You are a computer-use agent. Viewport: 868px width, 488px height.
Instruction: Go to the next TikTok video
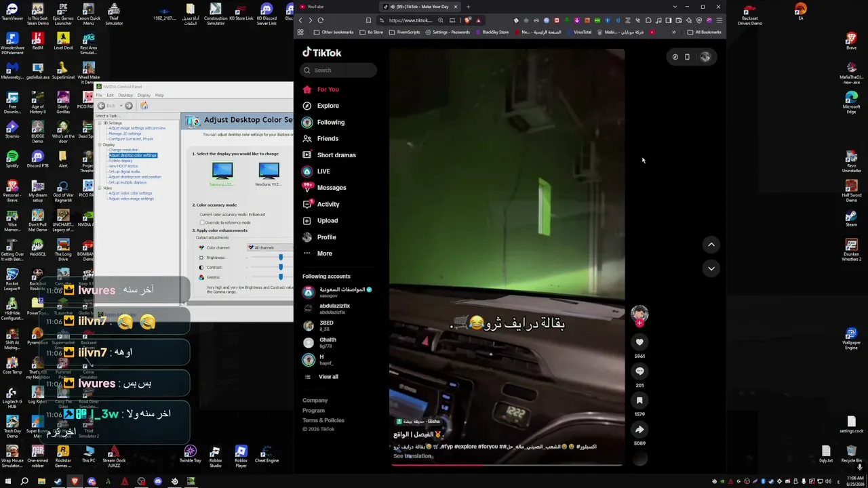711,268
